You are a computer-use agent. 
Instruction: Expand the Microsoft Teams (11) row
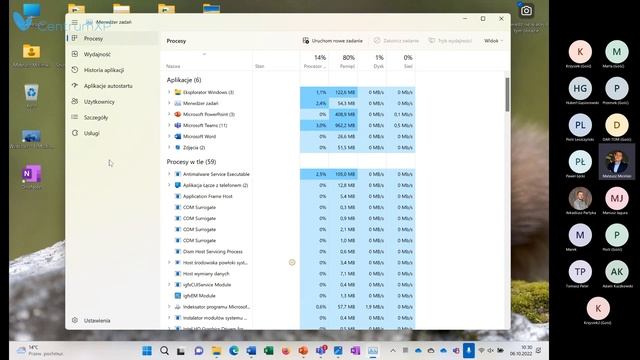point(169,125)
